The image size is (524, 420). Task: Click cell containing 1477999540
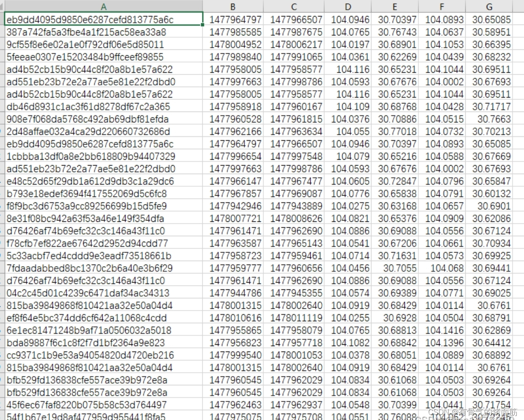(233, 355)
